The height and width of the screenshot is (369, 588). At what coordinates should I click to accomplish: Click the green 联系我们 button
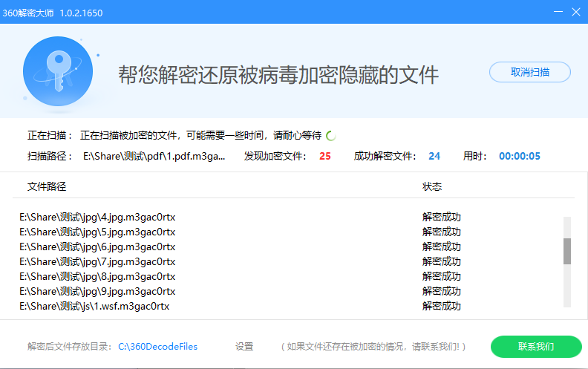click(536, 347)
